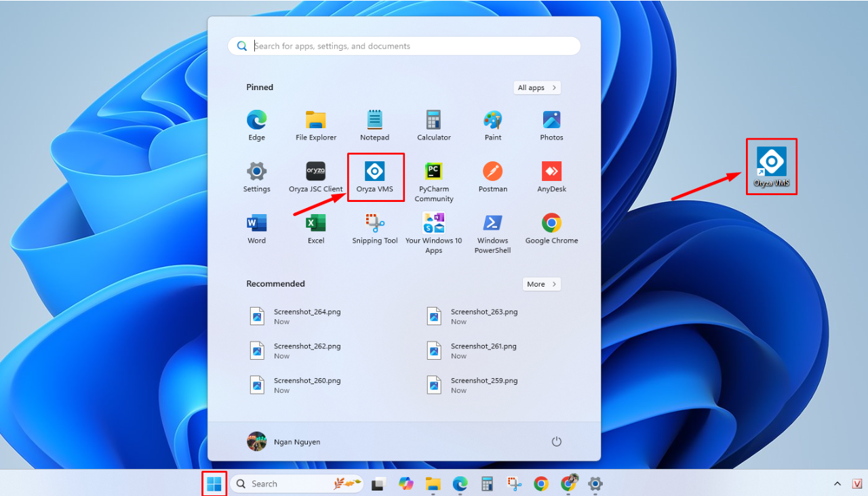The height and width of the screenshot is (496, 868).
Task: Open Screenshot_262.png from Recommended
Action: (296, 350)
